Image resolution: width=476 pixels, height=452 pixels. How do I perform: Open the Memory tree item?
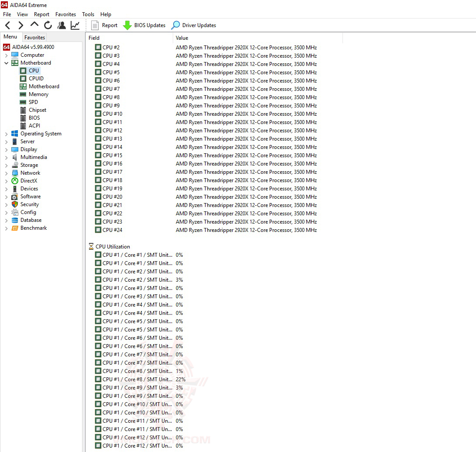38,94
